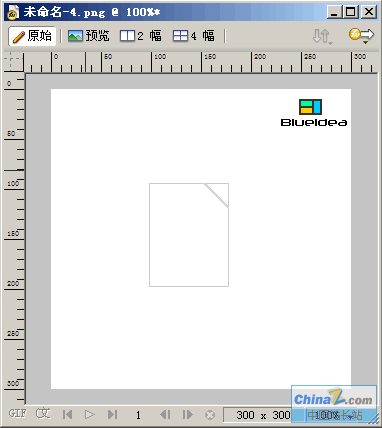The height and width of the screenshot is (428, 382).
Task: Click the BlueIdea logo on the canvas
Action: [x=314, y=113]
